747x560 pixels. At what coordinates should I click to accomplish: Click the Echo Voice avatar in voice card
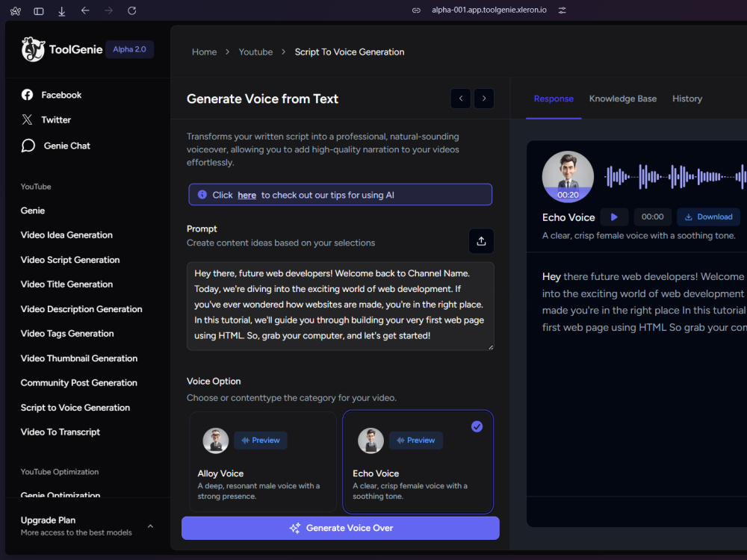pos(371,441)
